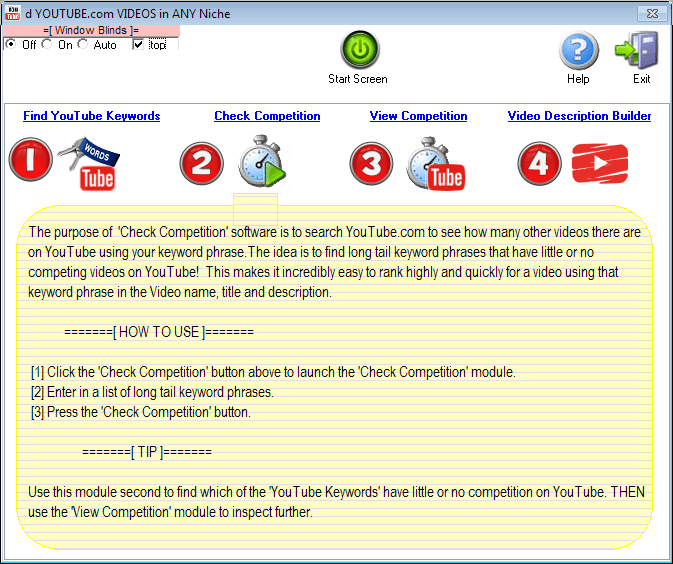The image size is (673, 564).
Task: Open the red YouTube play button icon
Action: click(600, 163)
